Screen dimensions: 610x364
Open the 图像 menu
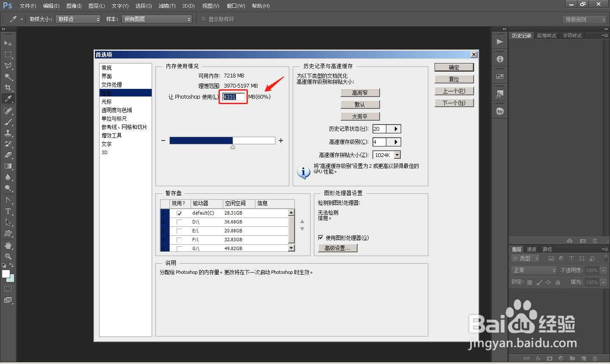click(74, 6)
